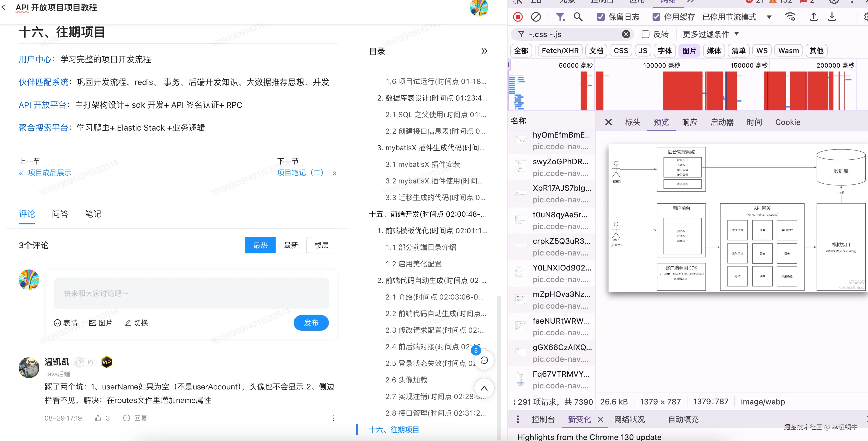Collapse the 目录 panel
This screenshot has height=441, width=868.
[484, 51]
